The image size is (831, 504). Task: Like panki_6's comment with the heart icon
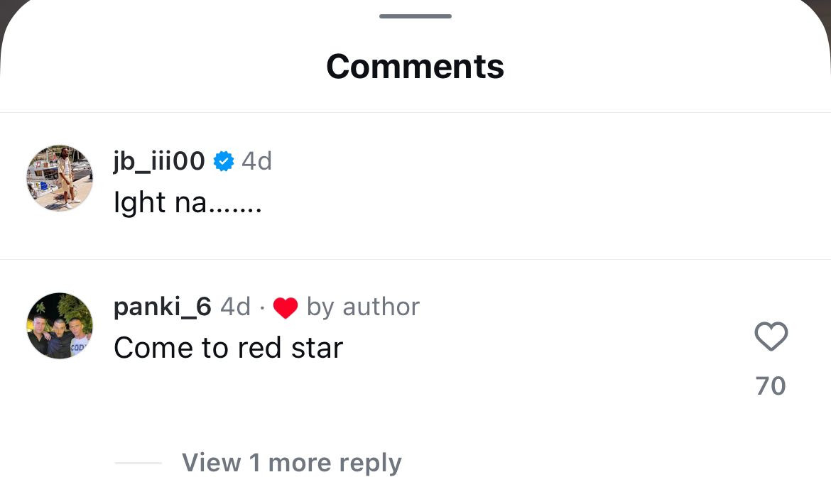point(771,336)
